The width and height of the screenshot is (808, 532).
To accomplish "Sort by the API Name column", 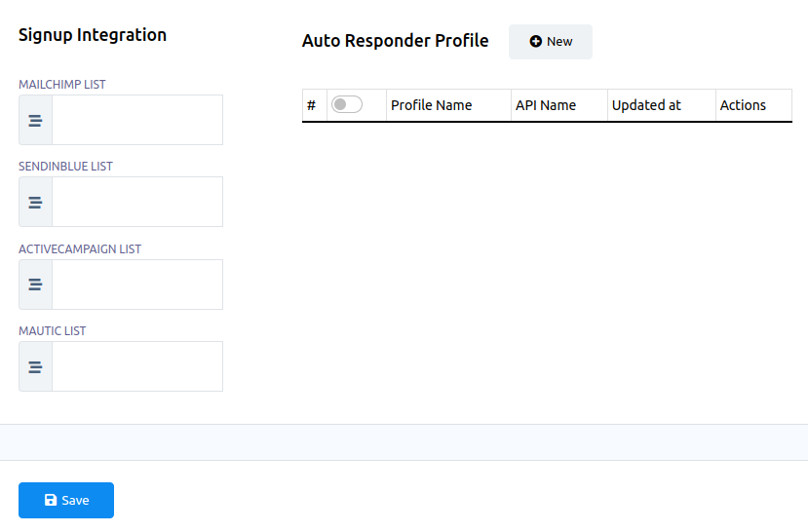I will coord(545,105).
